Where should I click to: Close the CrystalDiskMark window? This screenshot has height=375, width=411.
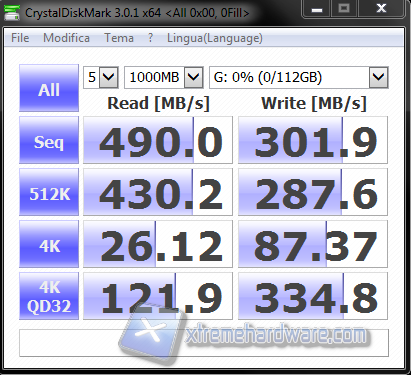coord(381,9)
